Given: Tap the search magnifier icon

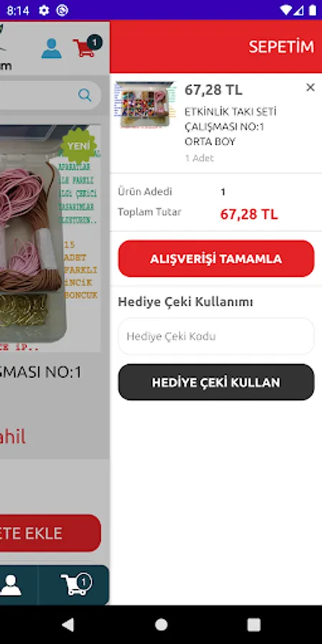Looking at the screenshot, I should click(x=84, y=95).
